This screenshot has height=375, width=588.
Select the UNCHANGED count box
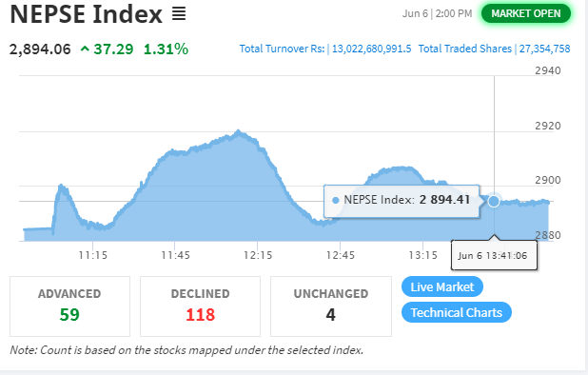pos(331,306)
